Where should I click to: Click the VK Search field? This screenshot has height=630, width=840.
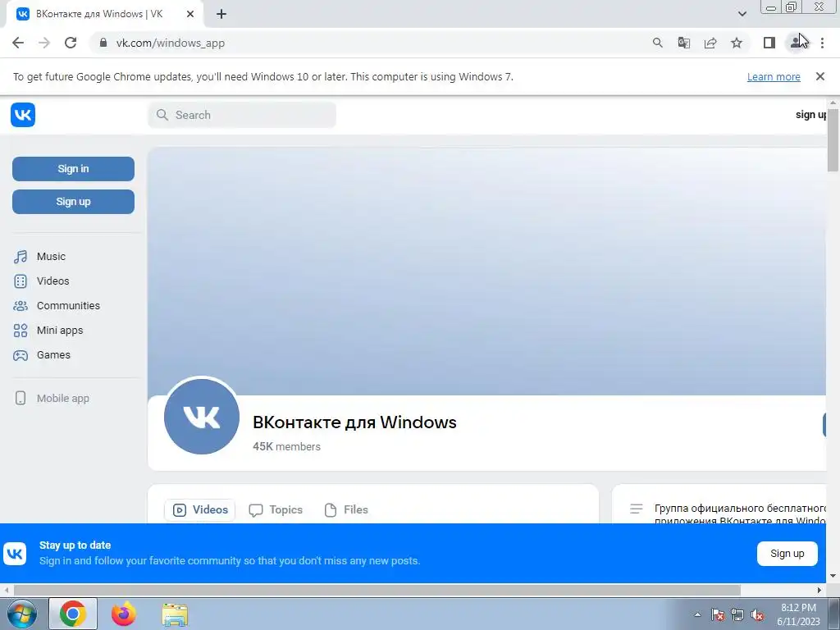[242, 115]
